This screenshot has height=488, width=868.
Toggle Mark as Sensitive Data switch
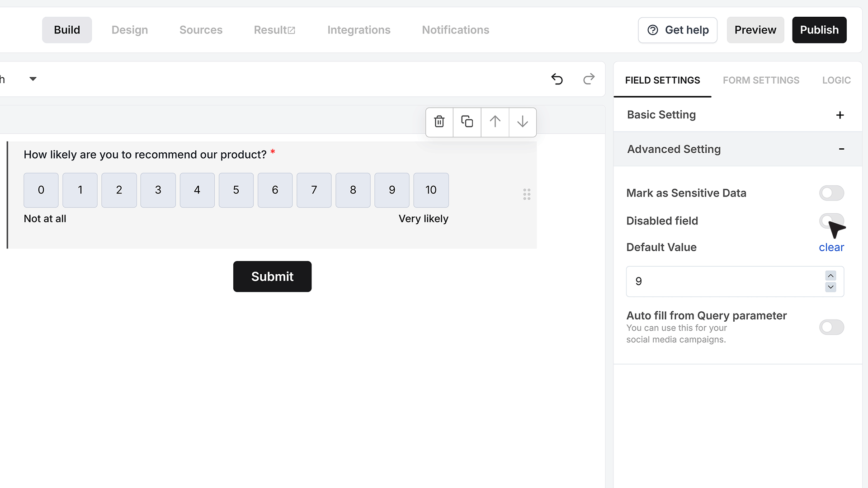tap(831, 193)
